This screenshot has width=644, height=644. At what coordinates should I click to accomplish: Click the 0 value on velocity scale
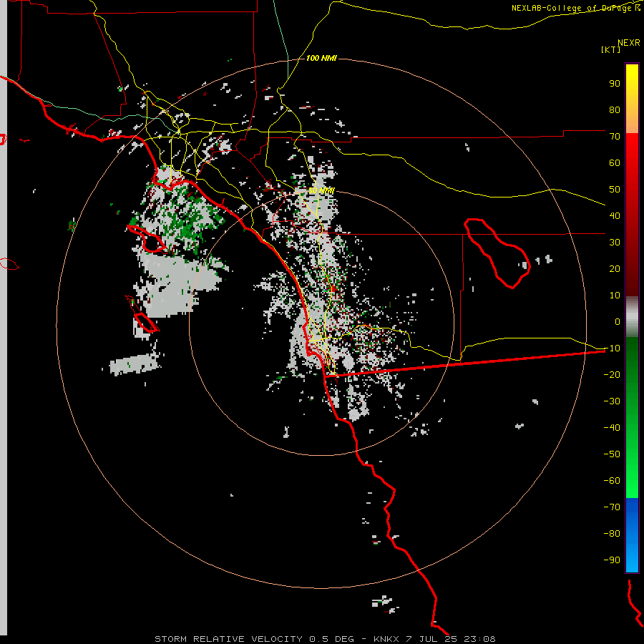tap(618, 321)
